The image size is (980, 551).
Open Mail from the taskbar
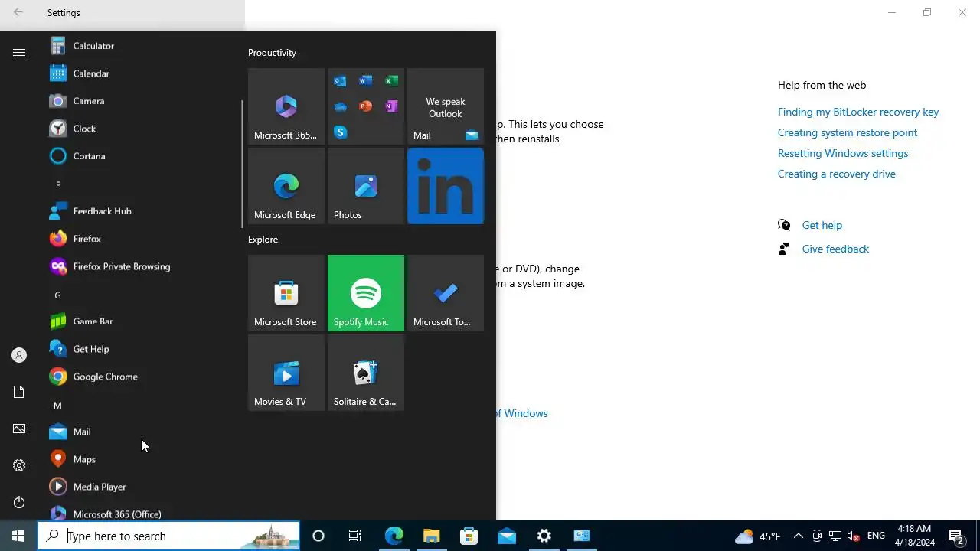506,536
